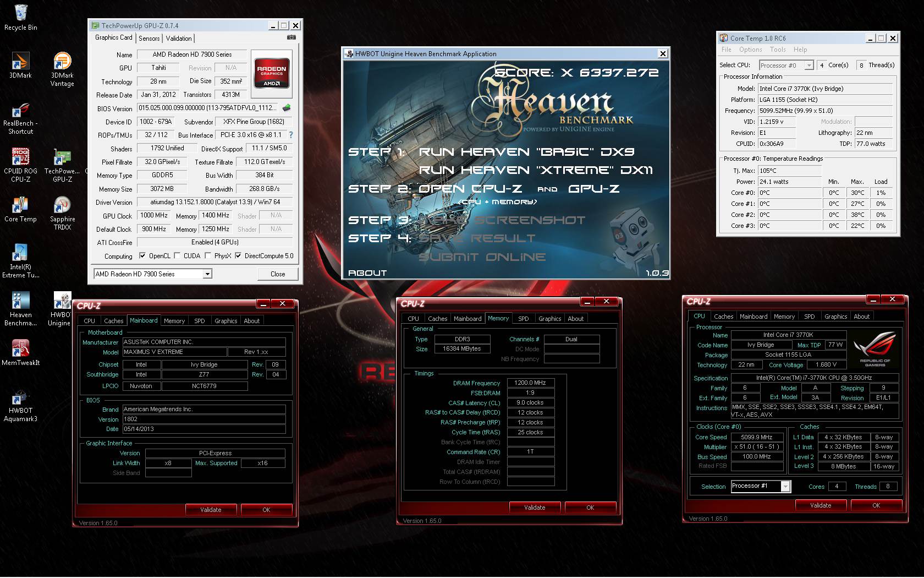Open the Core Temp desktop icon

pos(20,209)
